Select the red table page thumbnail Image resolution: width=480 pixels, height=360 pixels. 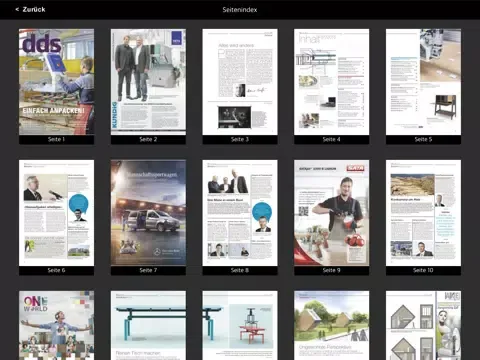pyautogui.click(x=240, y=325)
